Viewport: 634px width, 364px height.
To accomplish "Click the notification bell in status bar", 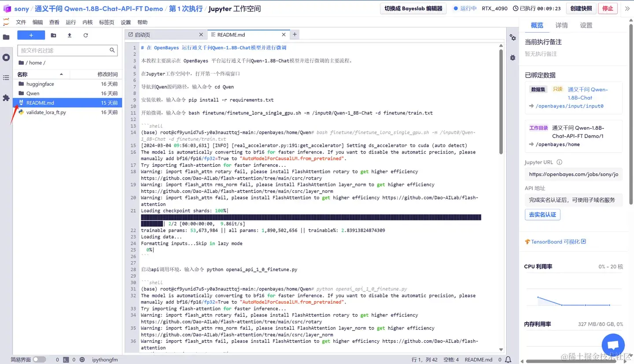I will click(x=508, y=360).
